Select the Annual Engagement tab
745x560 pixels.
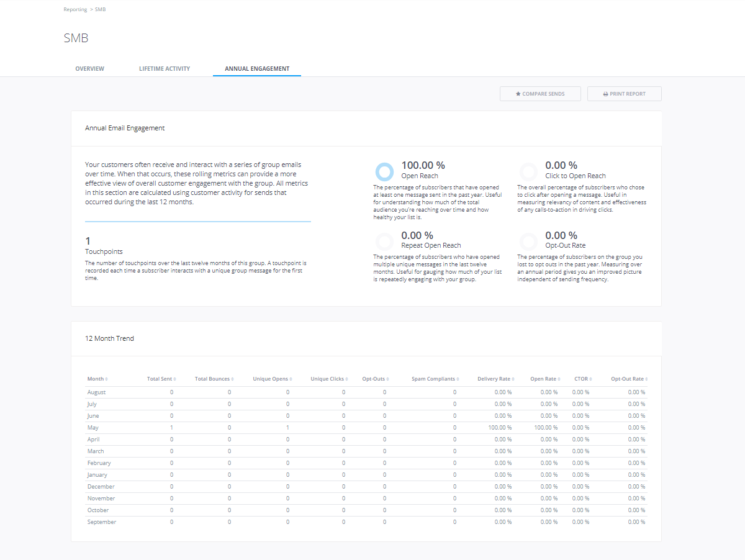(257, 69)
